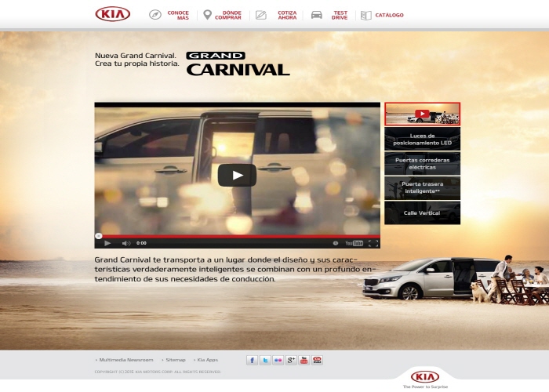Open the Sitemap footer link

(176, 360)
